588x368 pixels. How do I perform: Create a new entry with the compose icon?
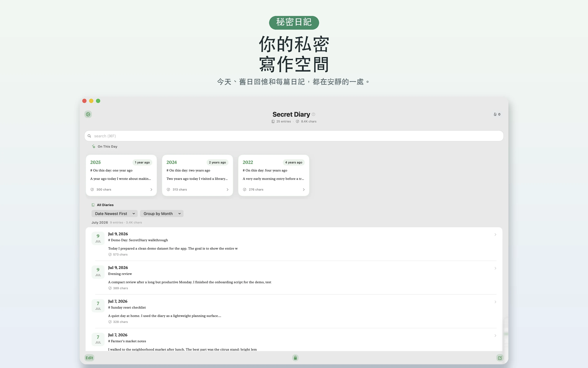pos(500,358)
